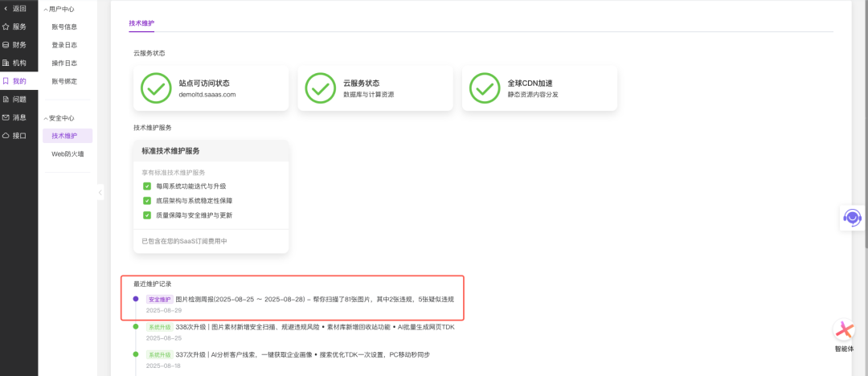Viewport: 868px width, 376px height.
Task: Click the 系统升级 tag on the 337次升级 record
Action: click(x=159, y=354)
